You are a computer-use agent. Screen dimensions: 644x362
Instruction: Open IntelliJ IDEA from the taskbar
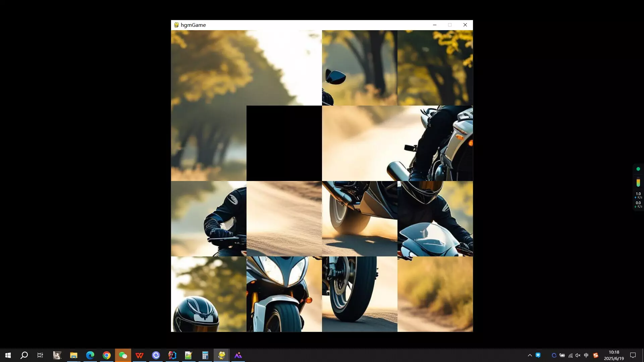tap(172, 355)
